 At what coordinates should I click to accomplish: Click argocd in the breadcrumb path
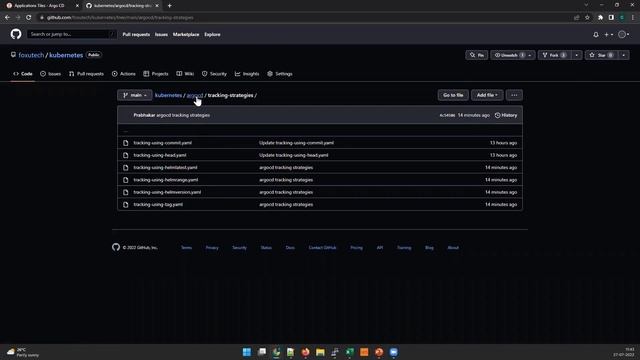pyautogui.click(x=195, y=95)
